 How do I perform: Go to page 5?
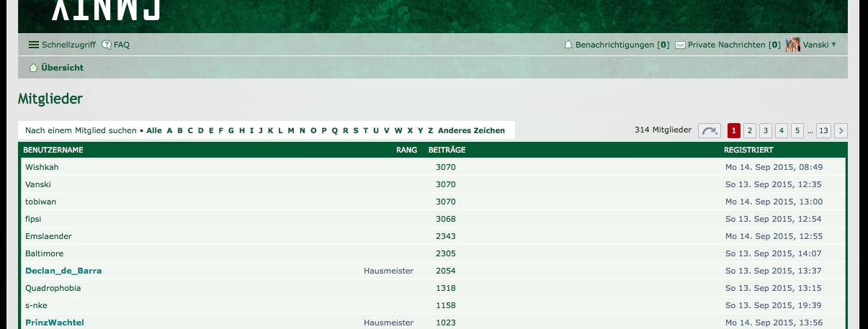[797, 130]
